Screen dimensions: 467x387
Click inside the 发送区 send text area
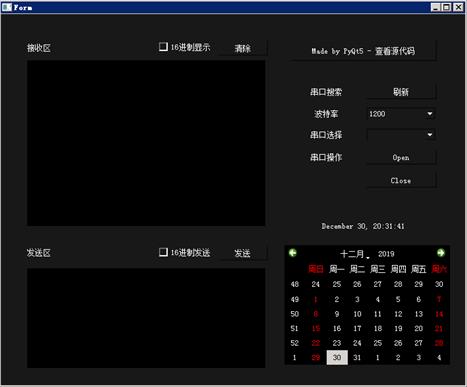click(146, 318)
